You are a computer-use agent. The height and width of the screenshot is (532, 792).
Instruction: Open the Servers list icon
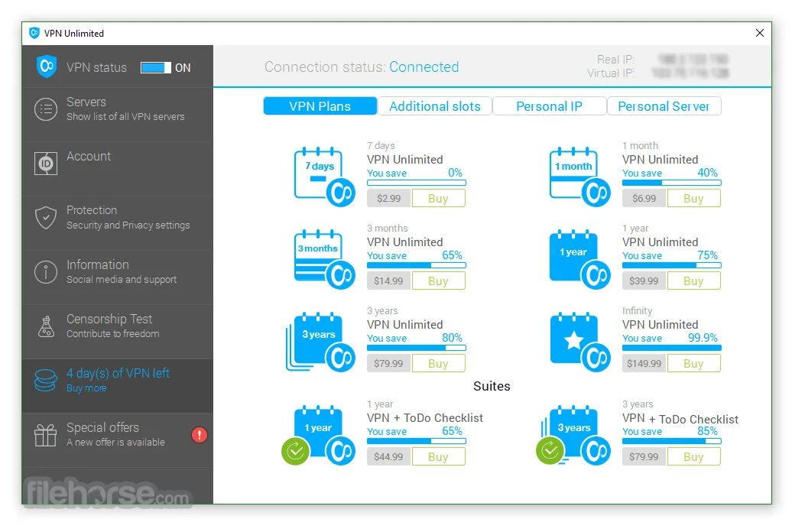[x=45, y=109]
